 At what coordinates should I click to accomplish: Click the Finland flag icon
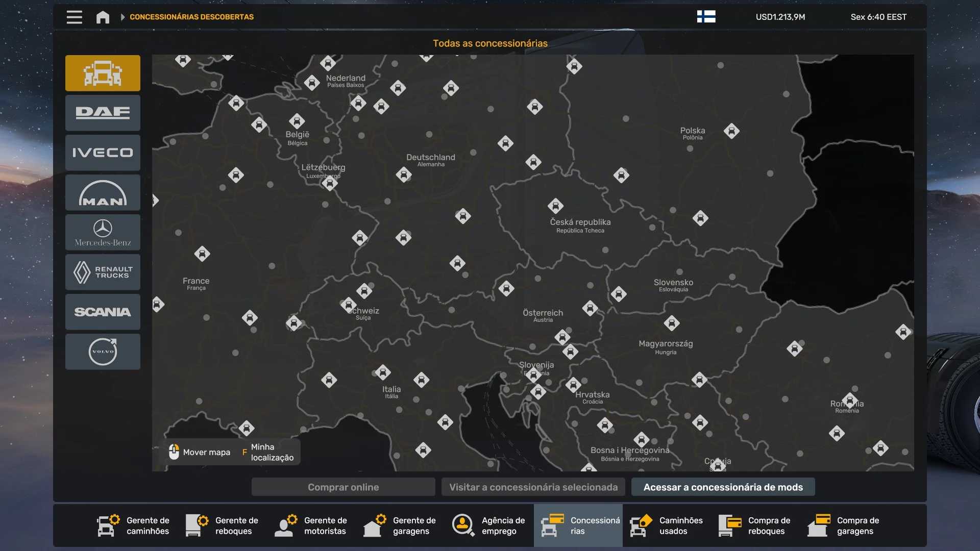pos(706,17)
